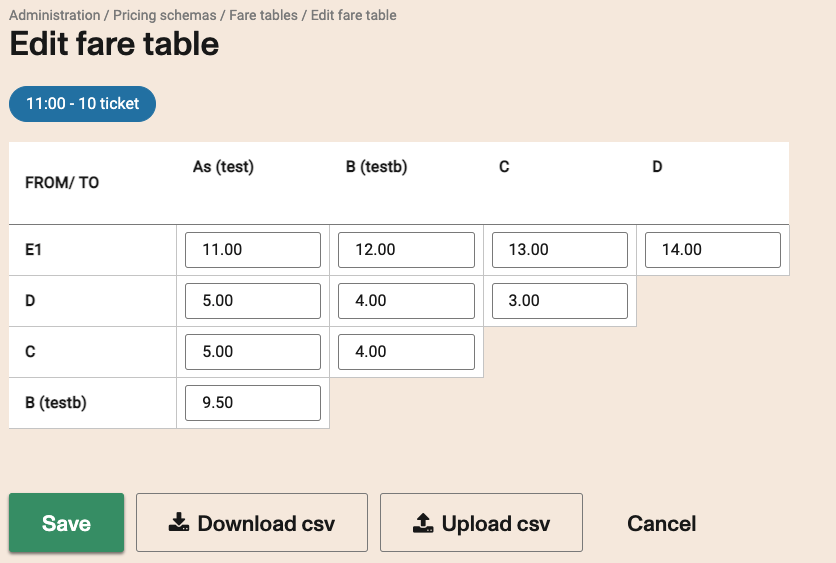The width and height of the screenshot is (836, 563).
Task: Edit the fare field showing 3.00
Action: coord(559,300)
